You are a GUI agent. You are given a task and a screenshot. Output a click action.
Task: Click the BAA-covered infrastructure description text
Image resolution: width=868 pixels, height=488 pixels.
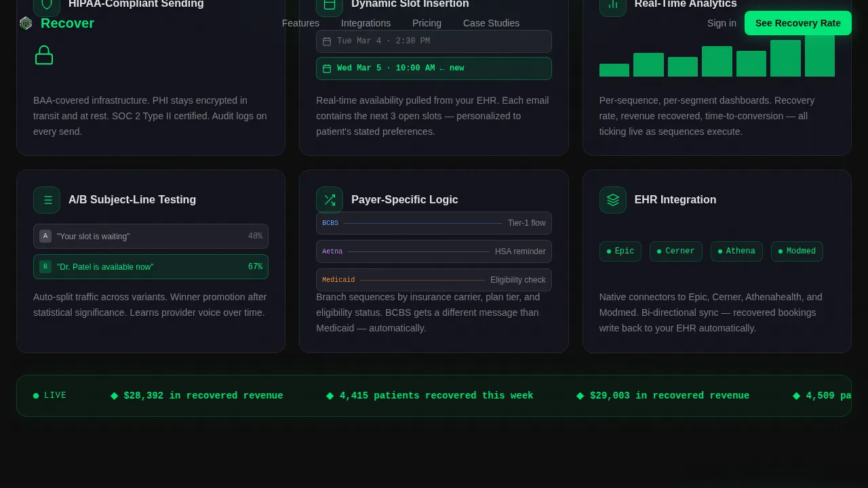(x=151, y=116)
